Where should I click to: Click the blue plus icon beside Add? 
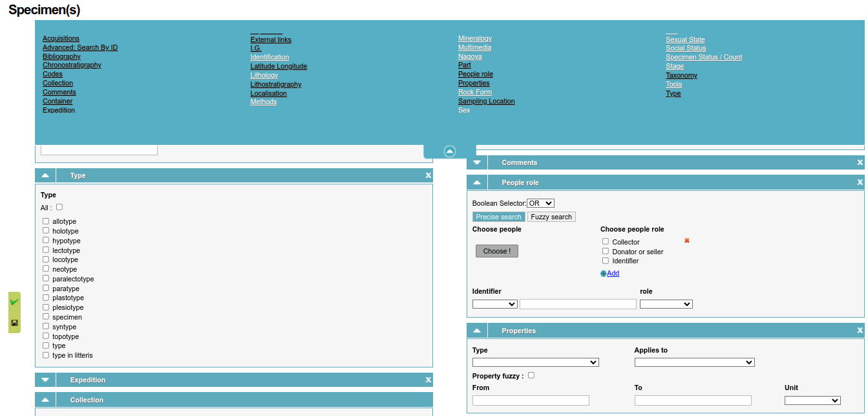point(603,273)
